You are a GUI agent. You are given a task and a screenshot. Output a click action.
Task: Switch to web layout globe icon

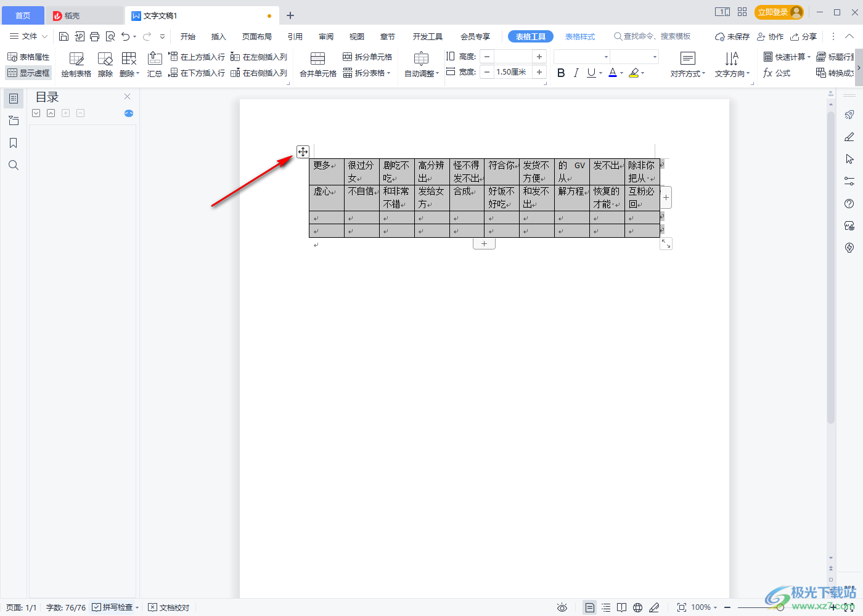638,607
